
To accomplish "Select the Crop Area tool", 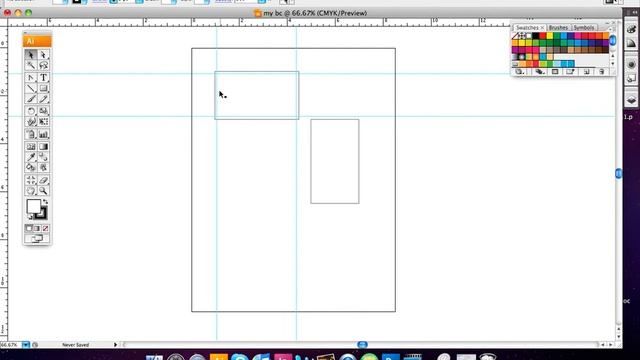I will click(31, 180).
